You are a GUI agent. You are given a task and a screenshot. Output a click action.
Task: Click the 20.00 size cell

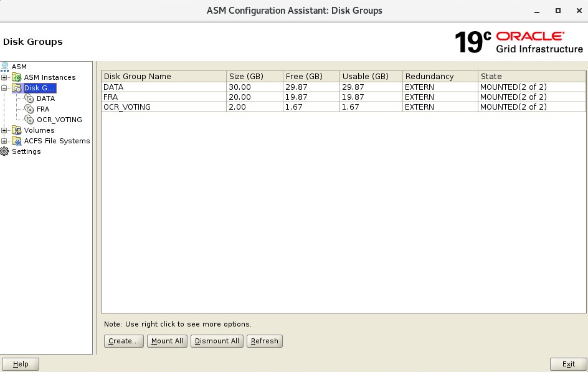255,97
